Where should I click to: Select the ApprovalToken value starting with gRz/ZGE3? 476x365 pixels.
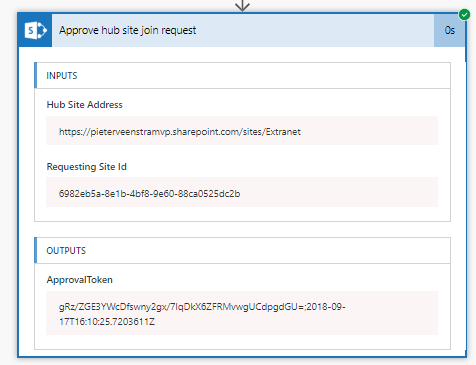(202, 314)
